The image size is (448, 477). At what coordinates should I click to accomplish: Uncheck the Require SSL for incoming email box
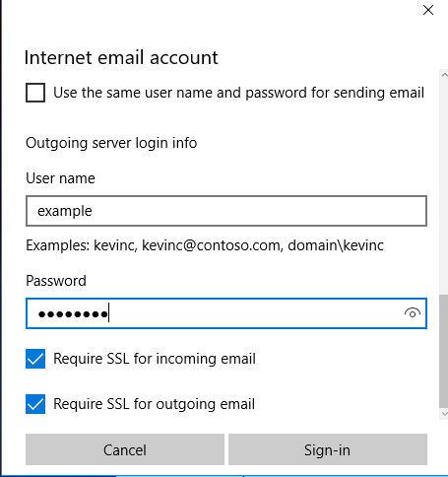35,359
